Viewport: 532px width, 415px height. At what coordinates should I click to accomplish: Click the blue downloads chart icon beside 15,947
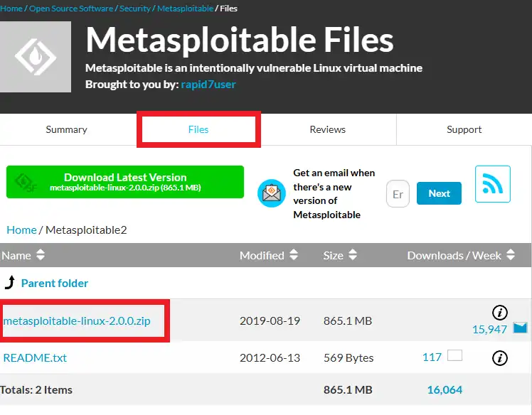[x=520, y=328]
